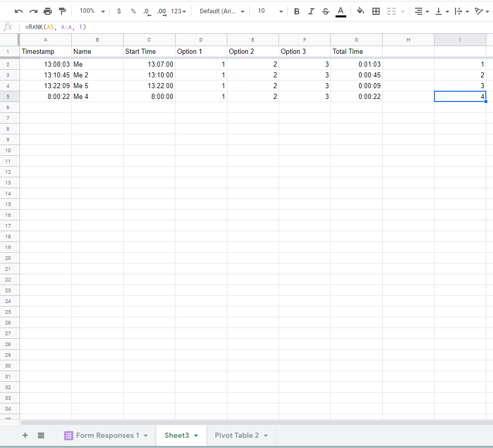Format selected cell as percent
The image size is (493, 448).
(x=133, y=11)
